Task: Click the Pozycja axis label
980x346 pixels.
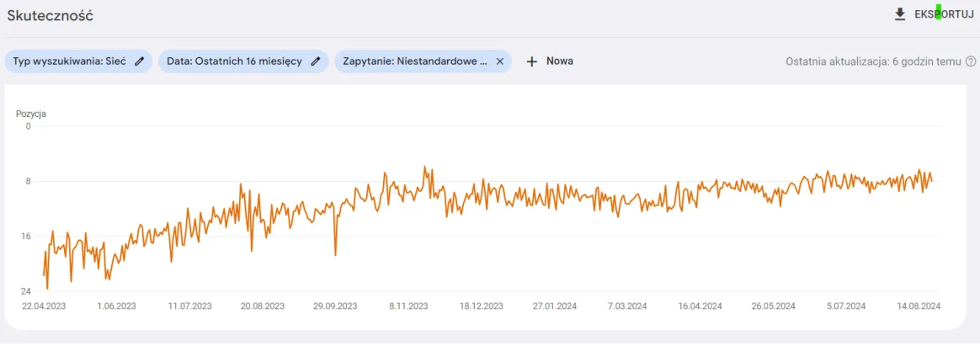Action: click(x=31, y=114)
